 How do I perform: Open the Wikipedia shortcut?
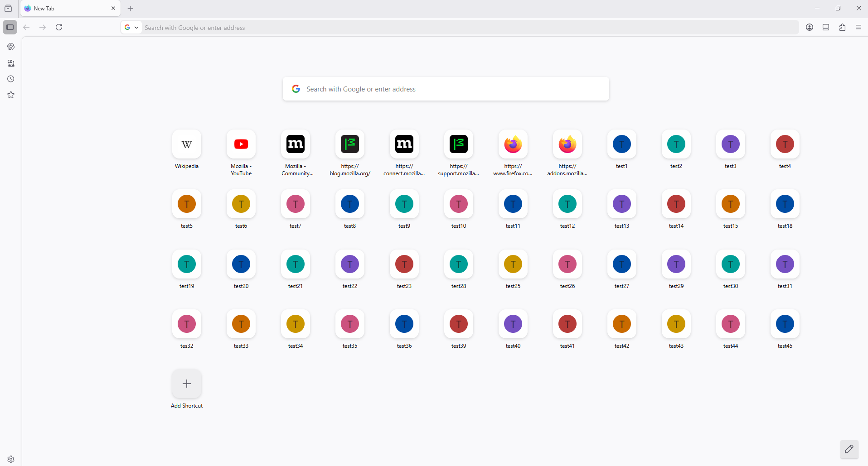(x=187, y=144)
